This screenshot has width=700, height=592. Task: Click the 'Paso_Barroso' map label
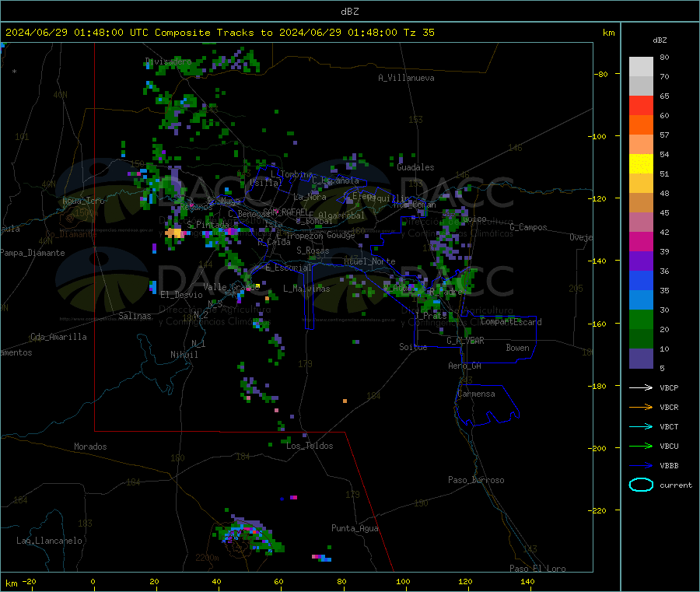click(476, 480)
